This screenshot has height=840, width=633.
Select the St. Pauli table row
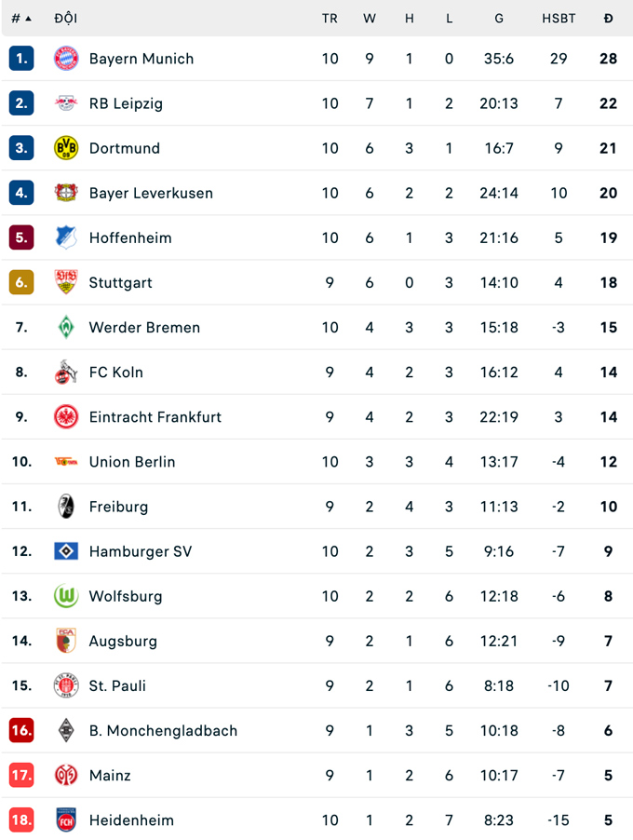(x=316, y=685)
